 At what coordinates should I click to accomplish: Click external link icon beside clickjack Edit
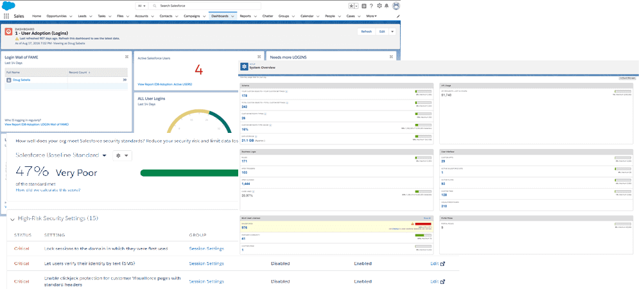pos(442,282)
